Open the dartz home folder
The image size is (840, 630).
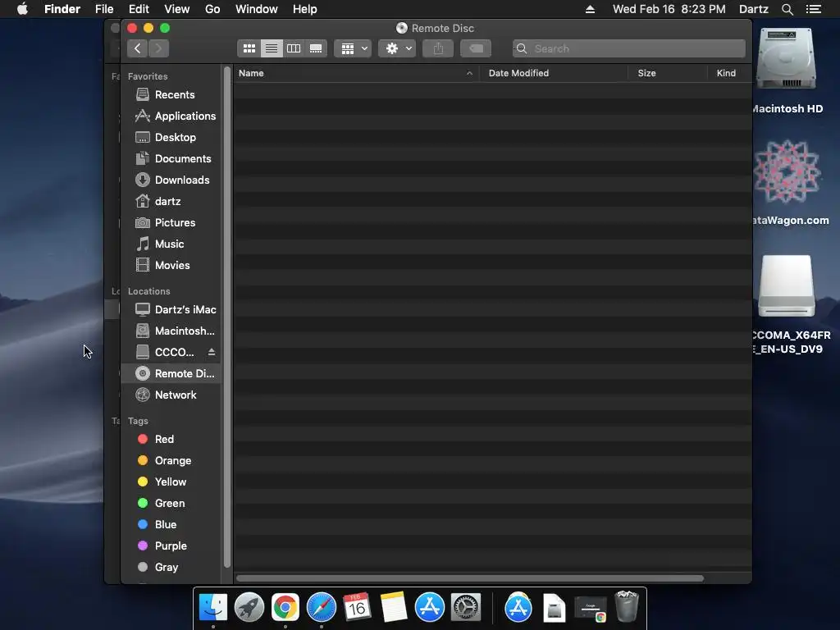171,202
